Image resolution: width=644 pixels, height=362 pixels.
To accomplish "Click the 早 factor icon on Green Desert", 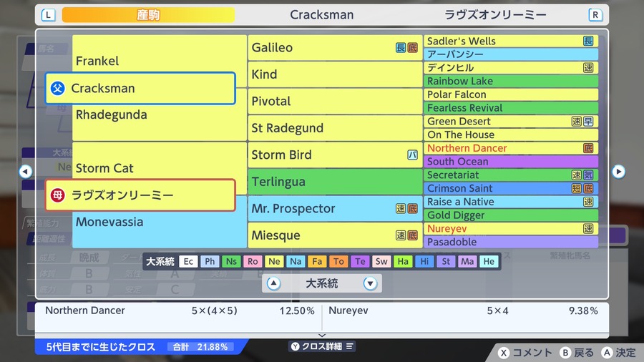I will click(588, 121).
